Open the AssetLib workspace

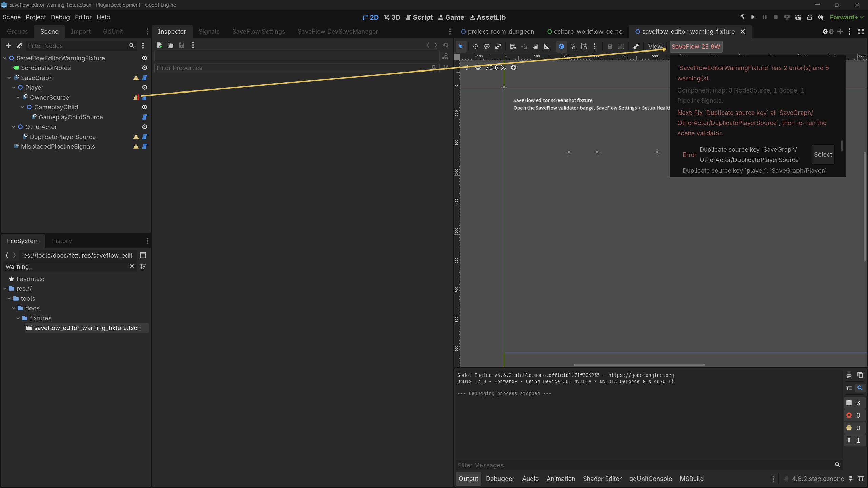coord(487,17)
